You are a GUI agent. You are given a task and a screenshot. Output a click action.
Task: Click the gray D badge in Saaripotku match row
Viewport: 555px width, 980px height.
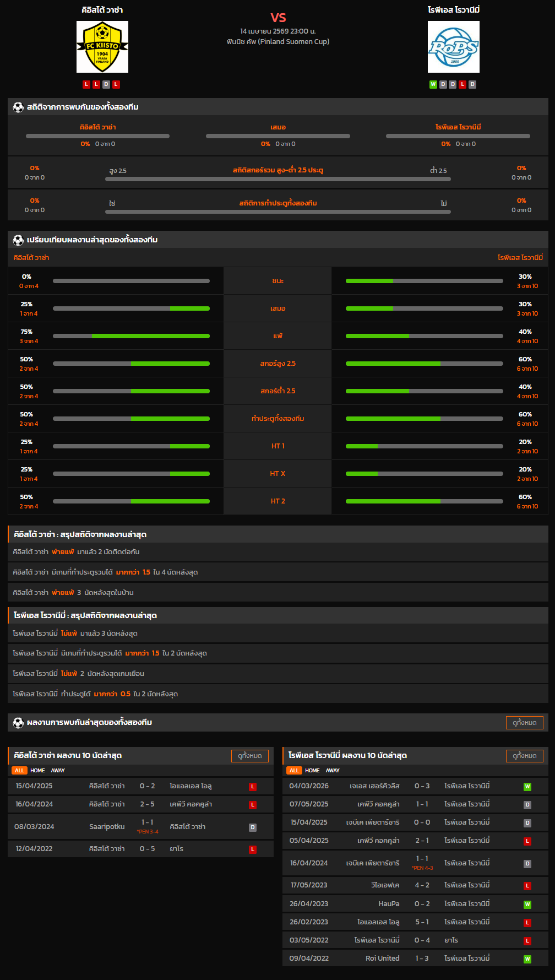pos(253,827)
